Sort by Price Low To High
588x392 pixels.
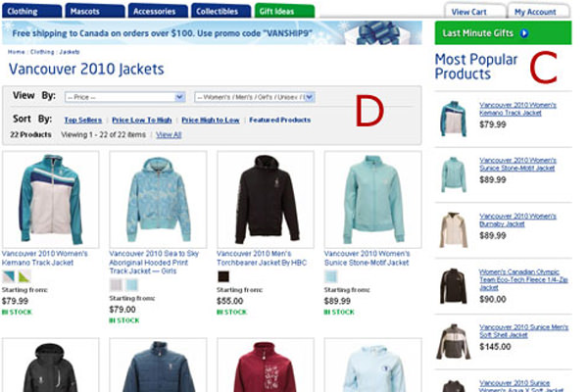[x=142, y=120]
